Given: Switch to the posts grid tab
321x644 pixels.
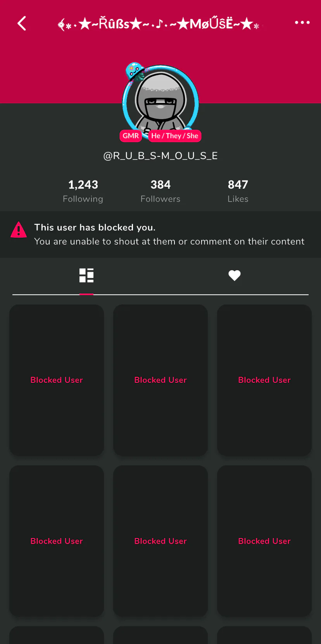Looking at the screenshot, I should coord(86,275).
